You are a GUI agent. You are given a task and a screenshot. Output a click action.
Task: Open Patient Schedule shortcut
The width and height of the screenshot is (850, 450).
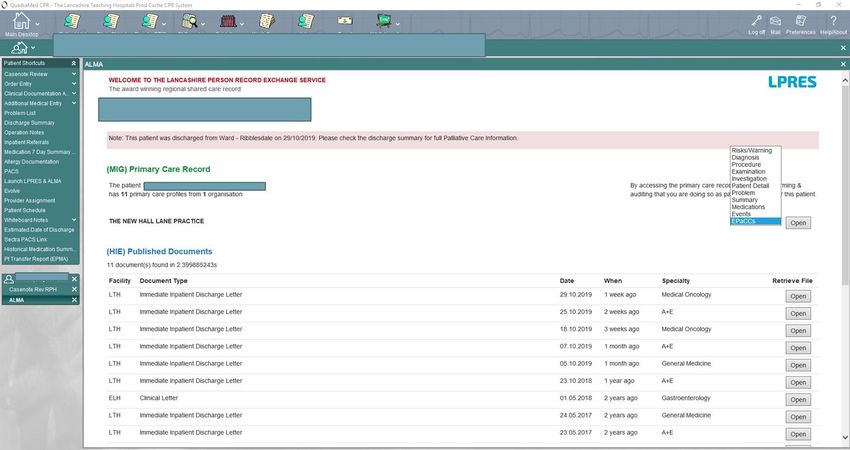[x=25, y=210]
